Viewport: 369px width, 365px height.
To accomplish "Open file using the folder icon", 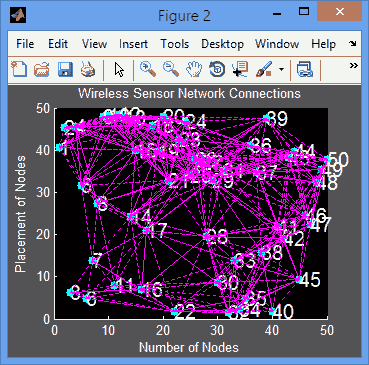I will pos(42,70).
